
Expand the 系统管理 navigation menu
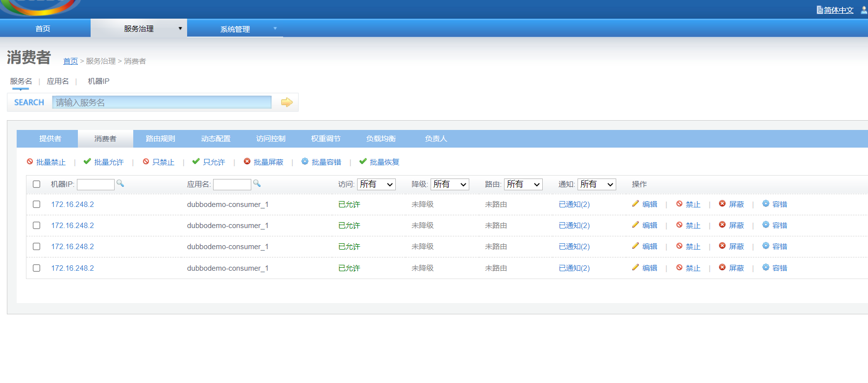click(235, 29)
